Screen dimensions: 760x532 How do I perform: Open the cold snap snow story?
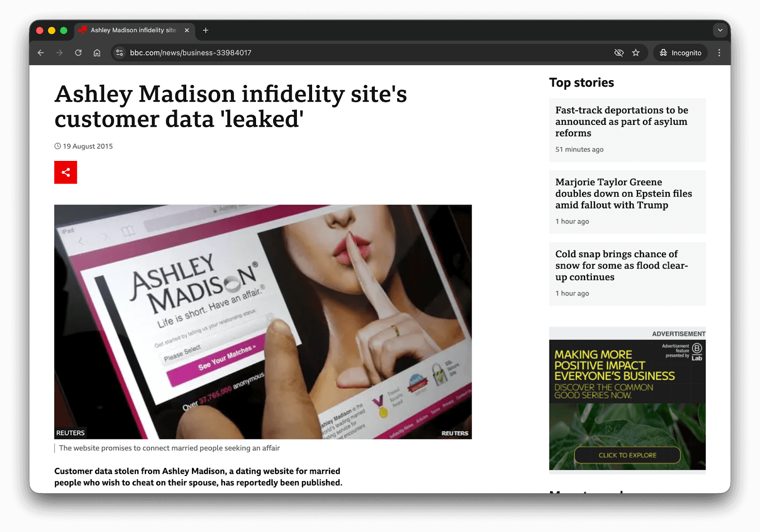coord(621,265)
